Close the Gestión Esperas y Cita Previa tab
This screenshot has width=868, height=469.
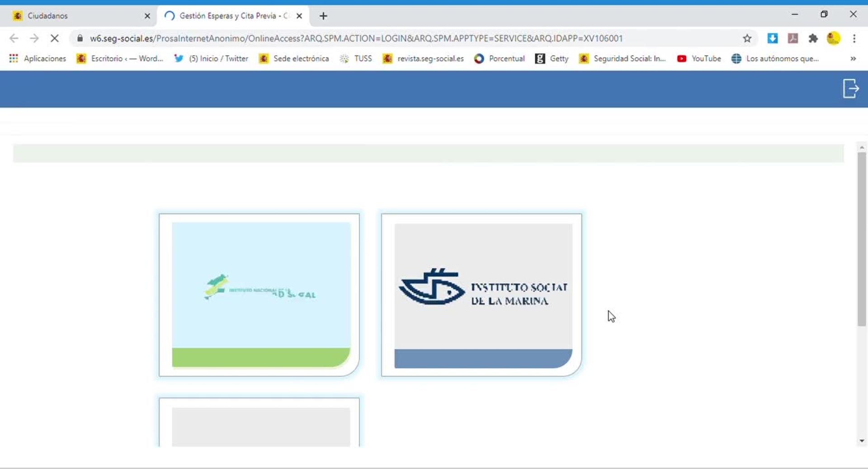click(299, 16)
